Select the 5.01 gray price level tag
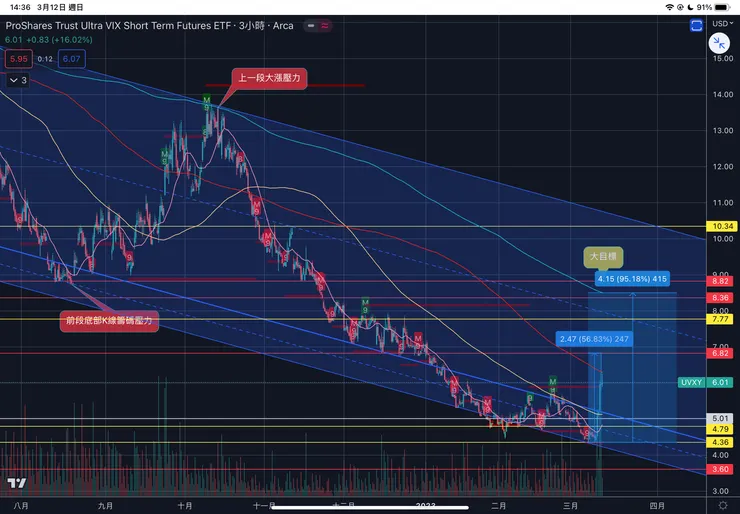740x514 pixels. point(720,419)
